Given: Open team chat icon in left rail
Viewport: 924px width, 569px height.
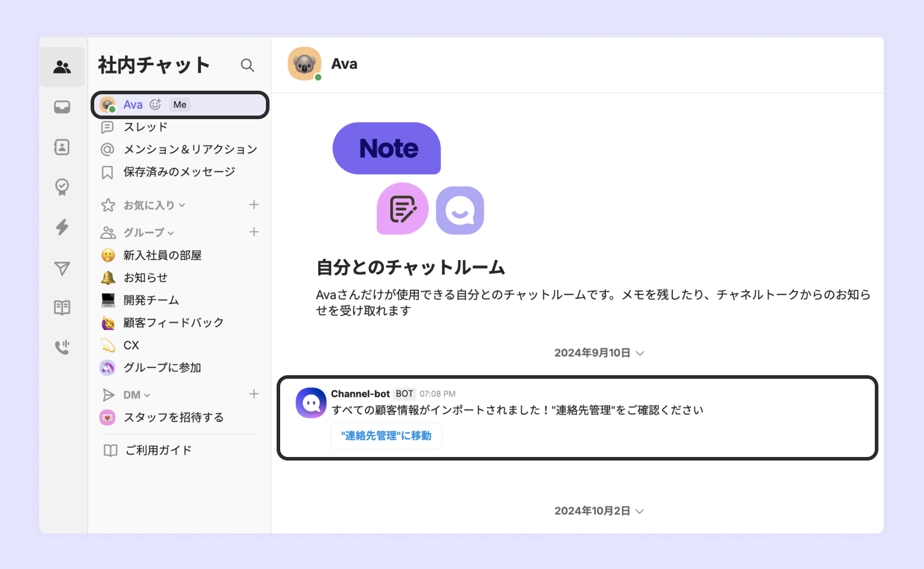Looking at the screenshot, I should point(62,67).
